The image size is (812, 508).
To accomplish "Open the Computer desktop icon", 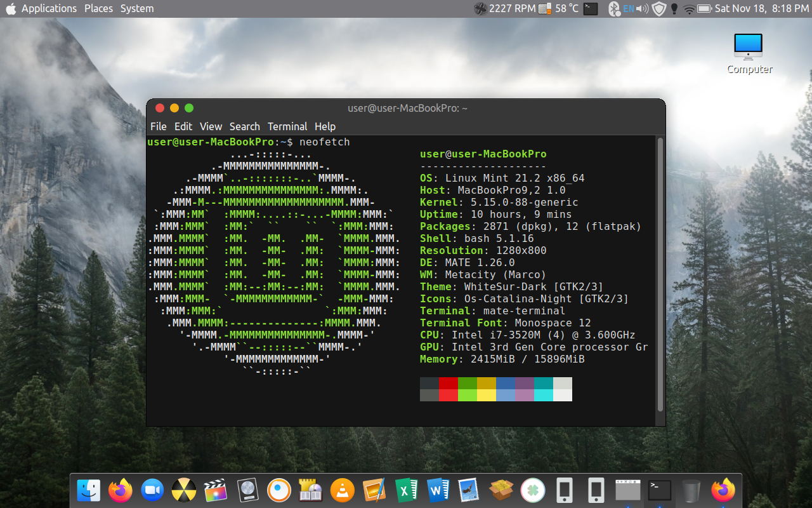I will coord(749,53).
